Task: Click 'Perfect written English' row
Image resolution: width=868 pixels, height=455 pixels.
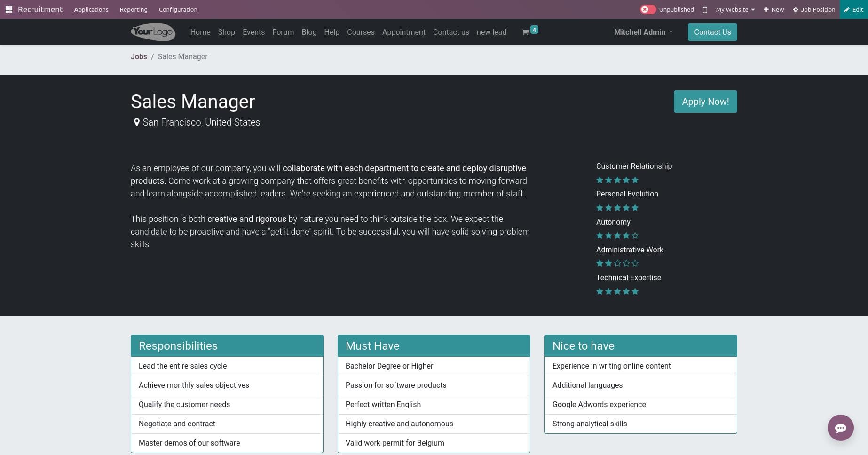Action: (434, 404)
